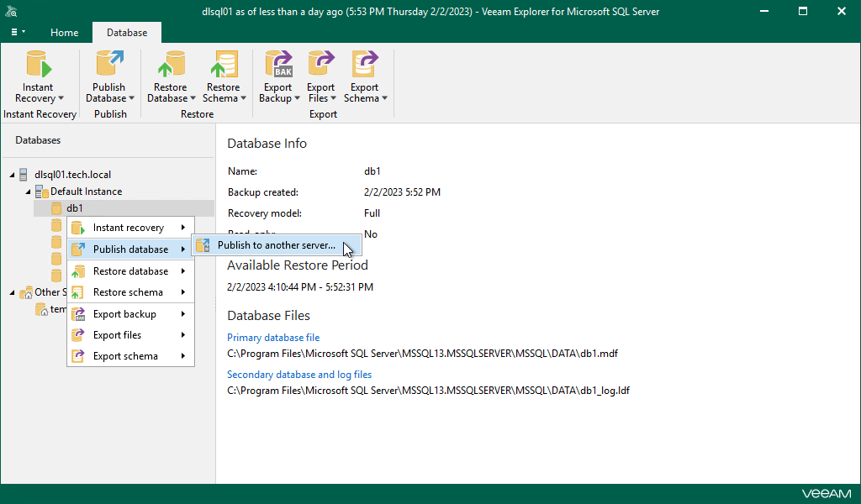Click the Restore schema context menu icon

pos(78,292)
